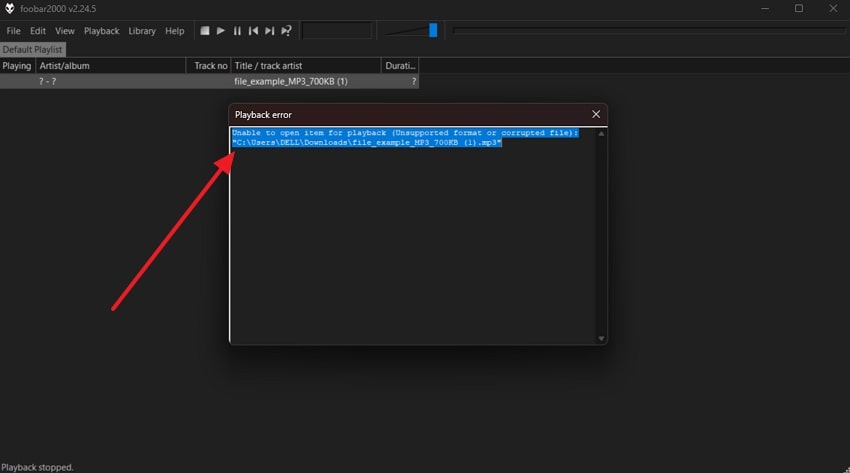
Task: Click the random playback button
Action: coord(286,31)
